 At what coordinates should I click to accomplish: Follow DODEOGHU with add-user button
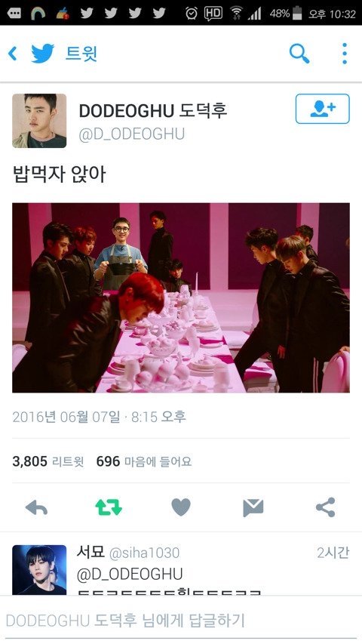pos(323,109)
